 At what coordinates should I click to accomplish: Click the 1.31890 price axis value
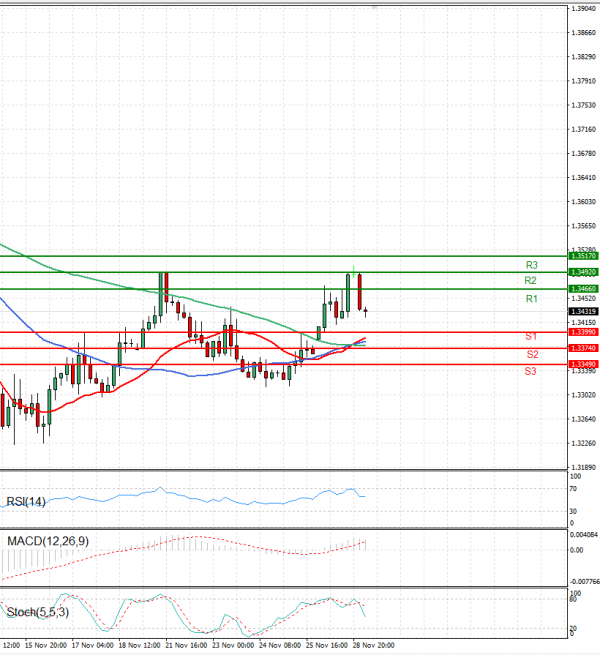tap(584, 467)
